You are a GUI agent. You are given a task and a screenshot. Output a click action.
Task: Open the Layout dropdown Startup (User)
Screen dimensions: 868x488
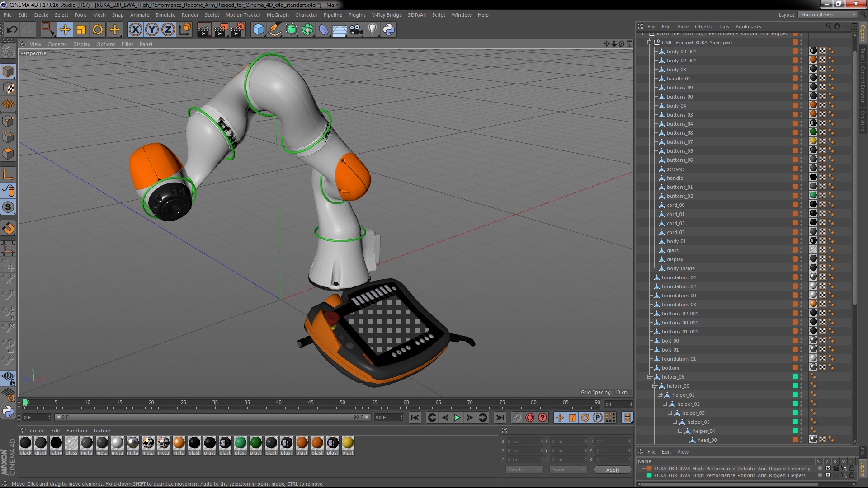[827, 15]
